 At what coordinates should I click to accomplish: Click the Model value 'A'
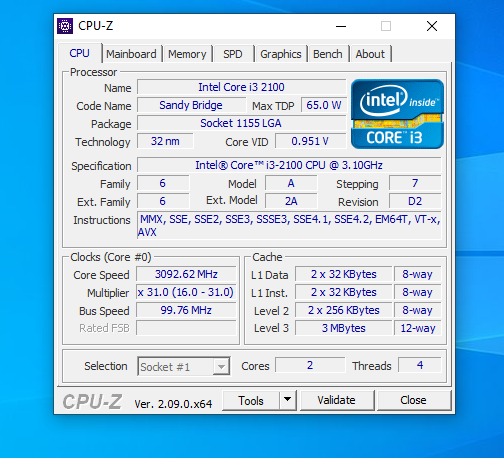(291, 183)
